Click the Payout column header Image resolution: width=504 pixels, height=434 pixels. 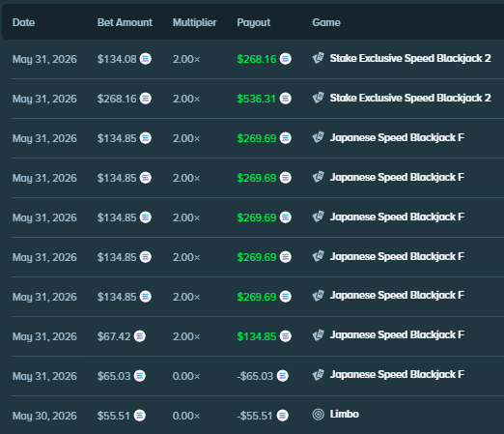point(254,22)
